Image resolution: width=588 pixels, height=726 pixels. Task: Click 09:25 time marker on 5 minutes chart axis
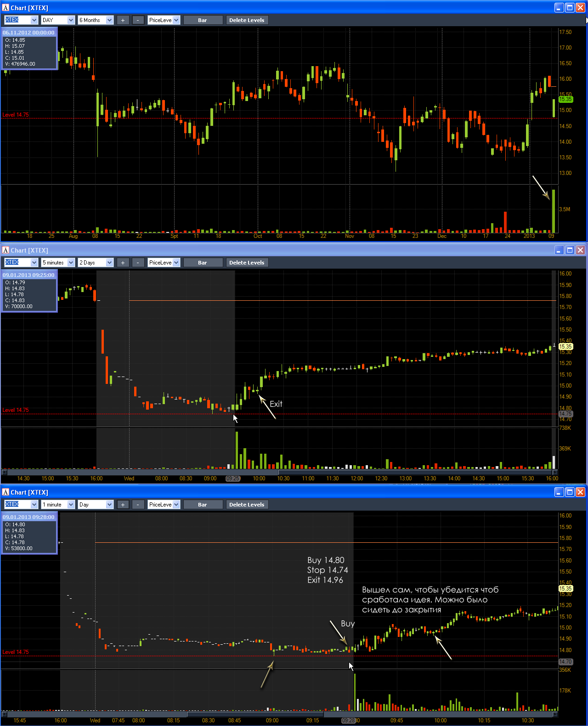[232, 478]
